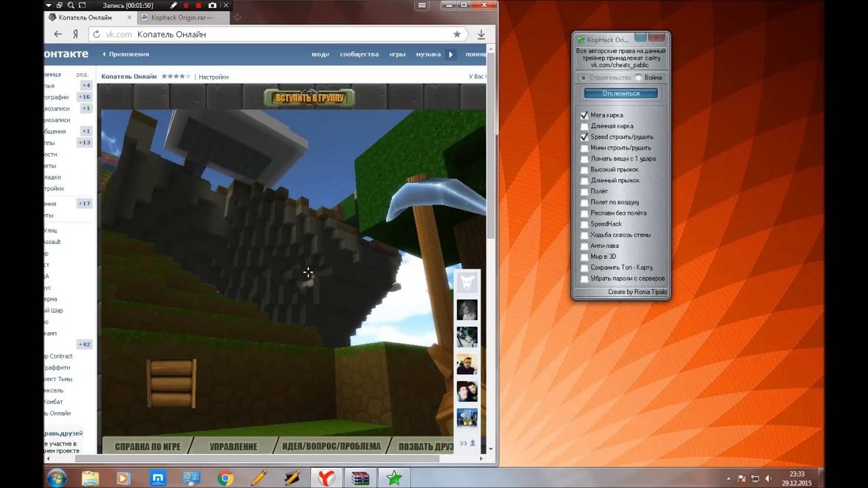868x488 pixels.
Task: Enable the Длинный прыжок checkbox
Action: (x=585, y=180)
